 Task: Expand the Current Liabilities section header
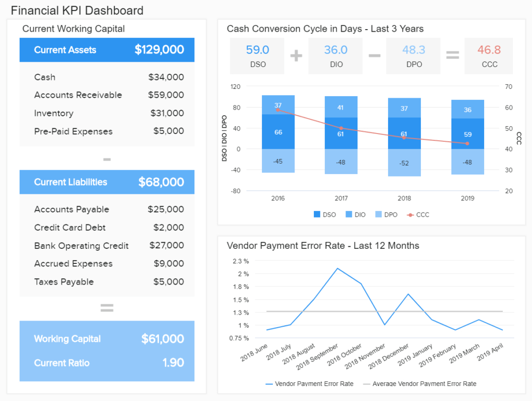107,182
